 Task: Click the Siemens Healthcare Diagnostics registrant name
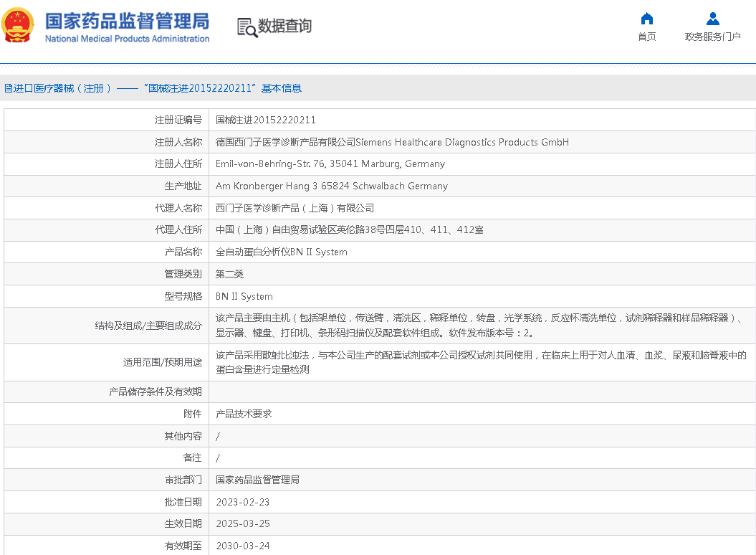(x=392, y=142)
